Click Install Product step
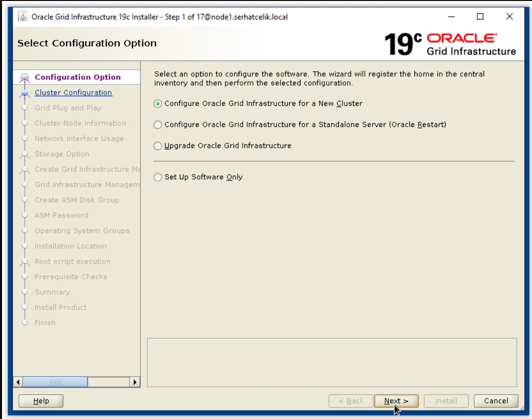 pos(60,307)
